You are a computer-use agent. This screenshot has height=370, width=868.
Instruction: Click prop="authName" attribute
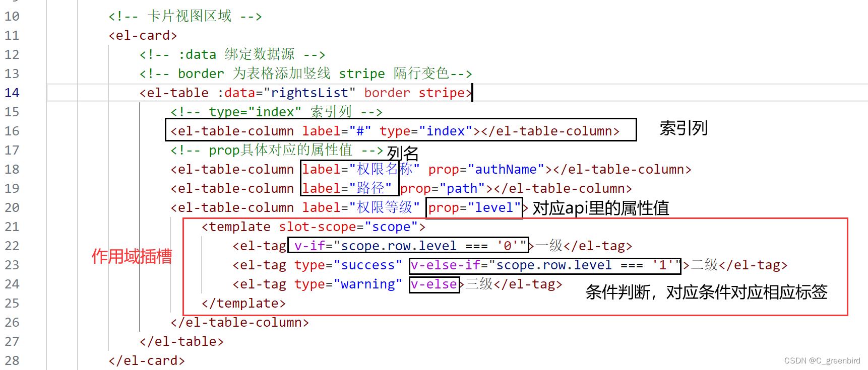coord(486,170)
